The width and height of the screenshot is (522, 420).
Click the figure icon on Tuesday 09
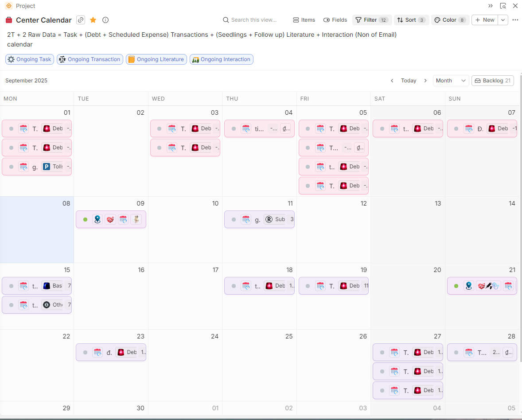pos(136,219)
